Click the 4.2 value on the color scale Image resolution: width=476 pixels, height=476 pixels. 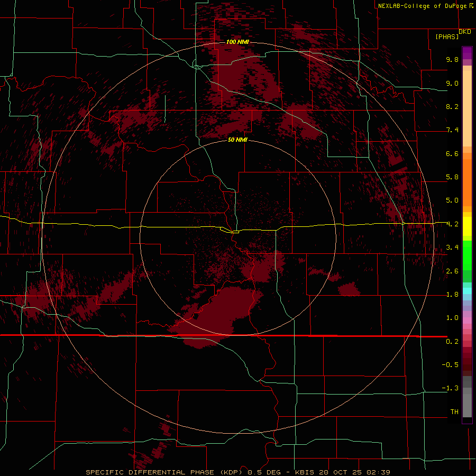pos(452,224)
